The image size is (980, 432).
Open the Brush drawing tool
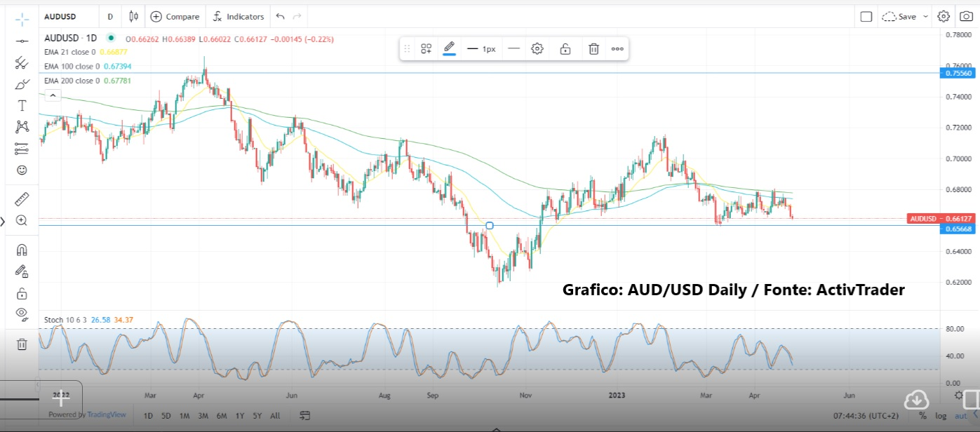click(x=21, y=83)
